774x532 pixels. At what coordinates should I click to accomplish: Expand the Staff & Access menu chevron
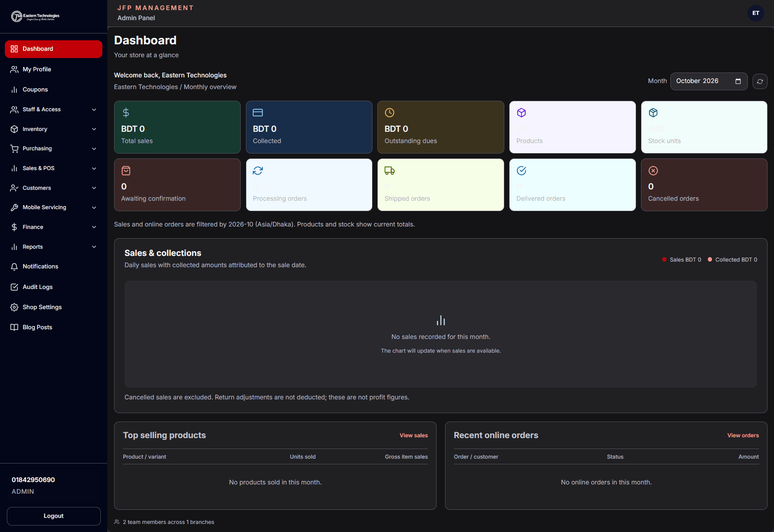click(x=94, y=110)
